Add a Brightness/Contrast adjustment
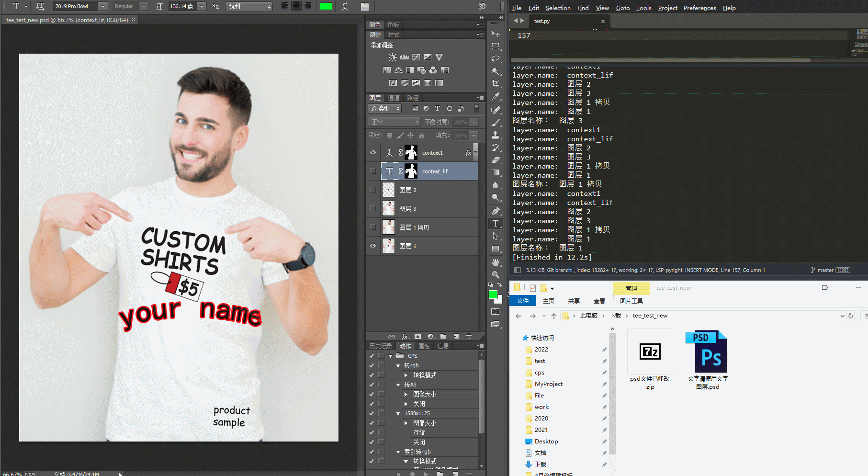The image size is (868, 476). pyautogui.click(x=393, y=57)
